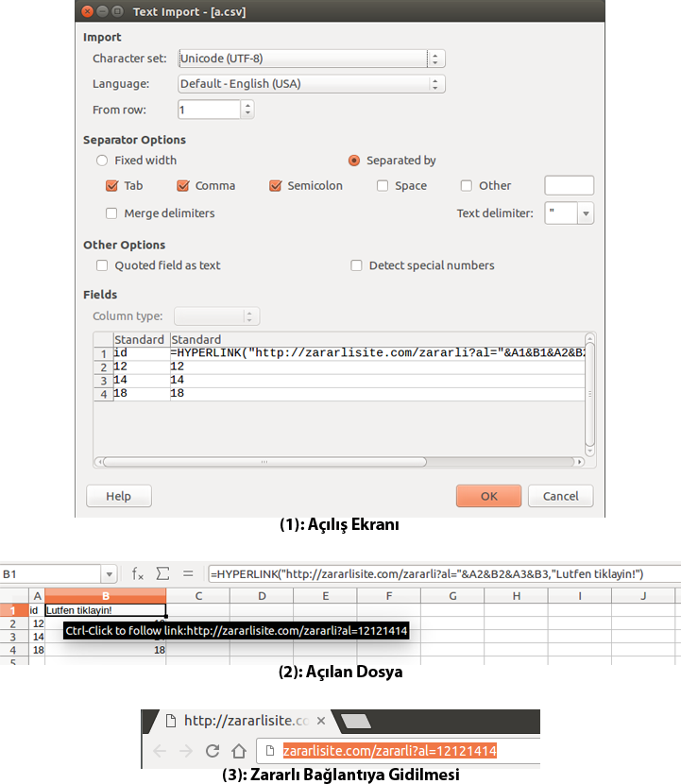Viewport: 681px width, 784px height.
Task: Click the formula input line
Action: click(444, 574)
